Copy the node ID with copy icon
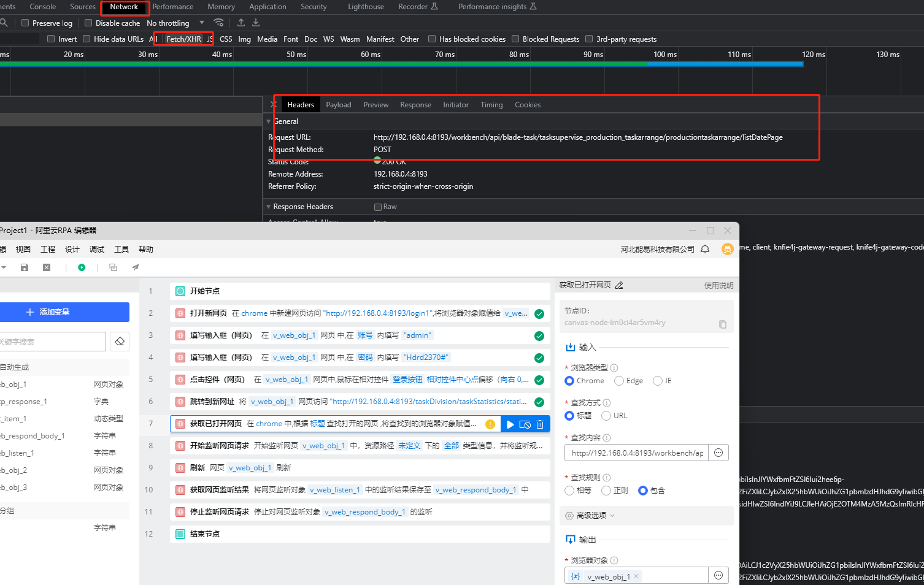 (x=723, y=324)
